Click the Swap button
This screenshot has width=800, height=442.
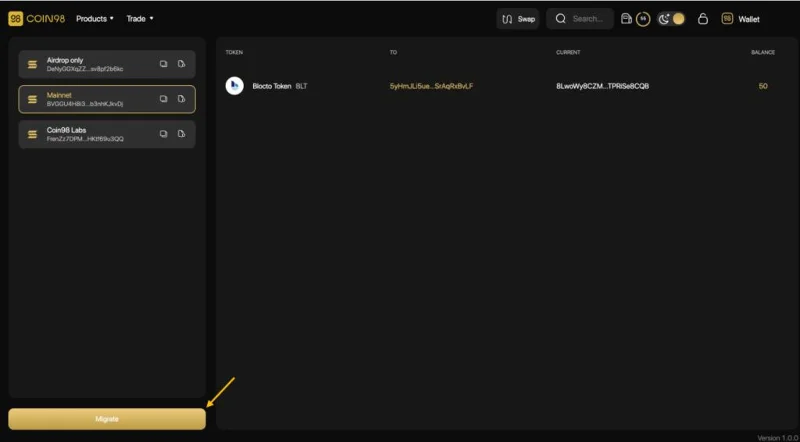click(518, 19)
